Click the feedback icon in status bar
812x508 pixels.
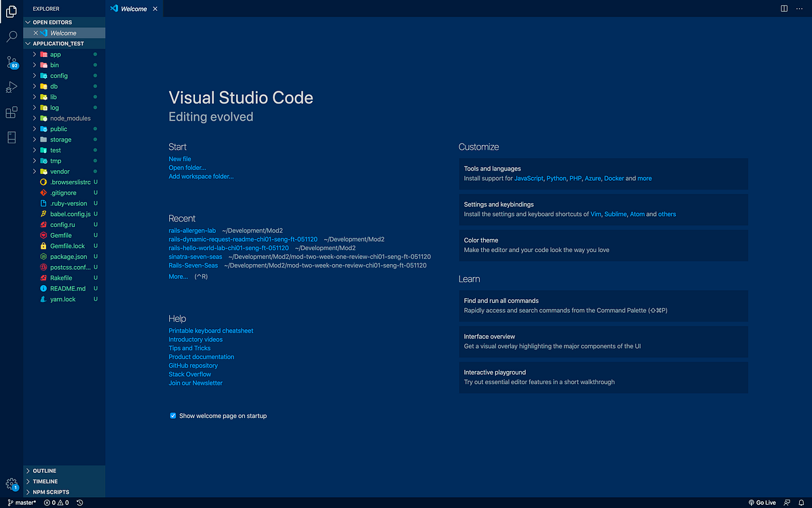point(786,503)
